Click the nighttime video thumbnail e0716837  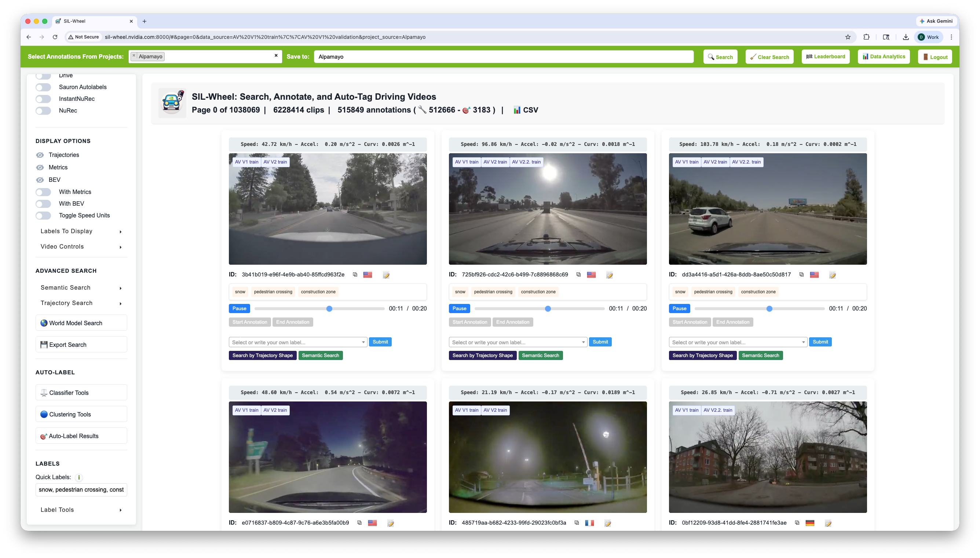(x=328, y=457)
